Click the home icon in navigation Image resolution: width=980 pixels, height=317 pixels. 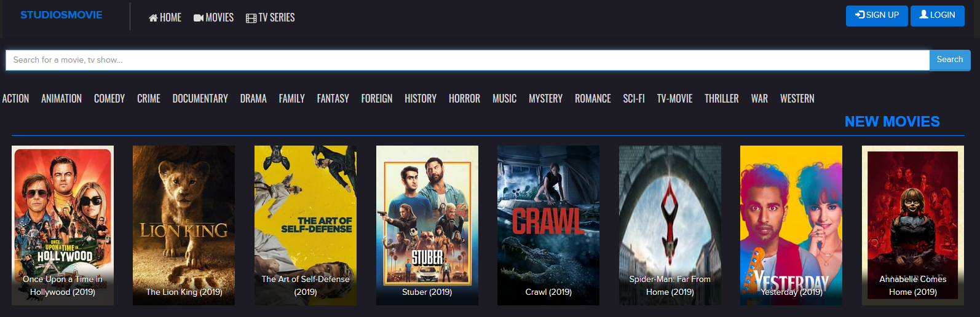click(x=153, y=18)
